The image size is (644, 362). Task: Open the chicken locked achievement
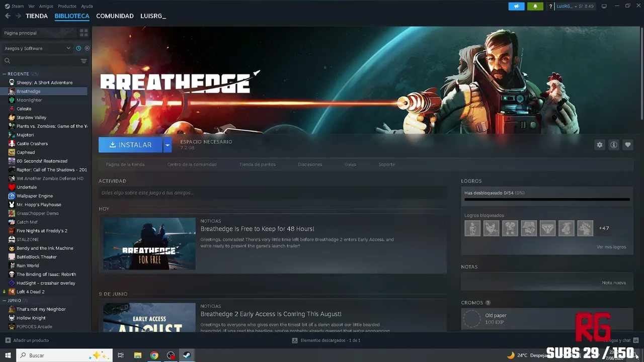click(x=491, y=228)
